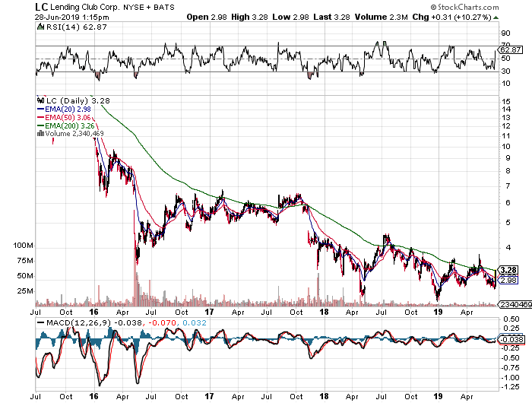Click the 100M volume axis label
The image size is (532, 403).
(x=23, y=246)
